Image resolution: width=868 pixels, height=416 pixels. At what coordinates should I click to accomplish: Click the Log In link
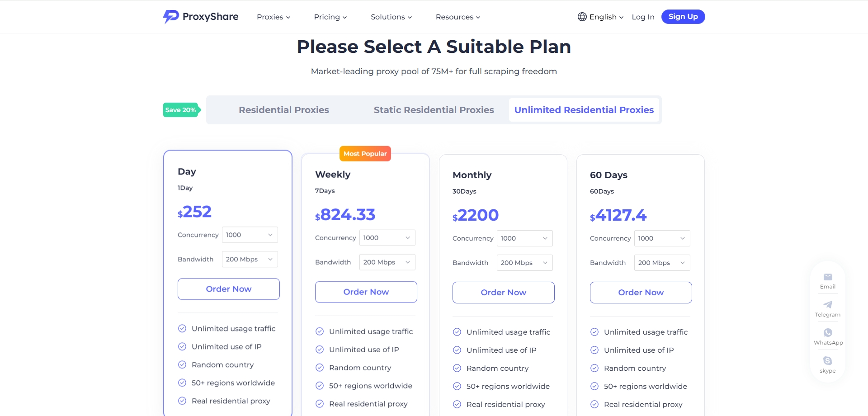[x=643, y=17]
